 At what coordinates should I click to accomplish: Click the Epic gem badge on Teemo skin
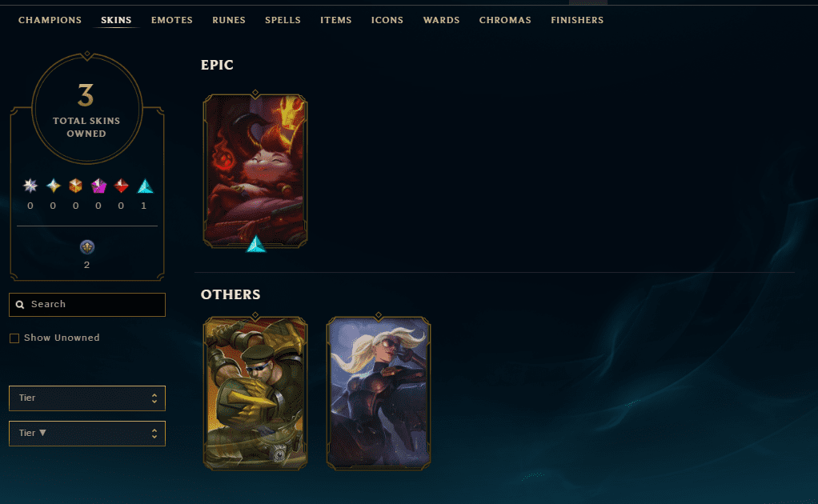point(255,244)
